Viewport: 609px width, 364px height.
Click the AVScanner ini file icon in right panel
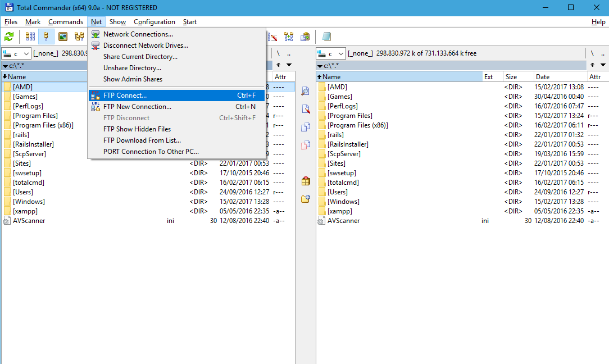(321, 221)
